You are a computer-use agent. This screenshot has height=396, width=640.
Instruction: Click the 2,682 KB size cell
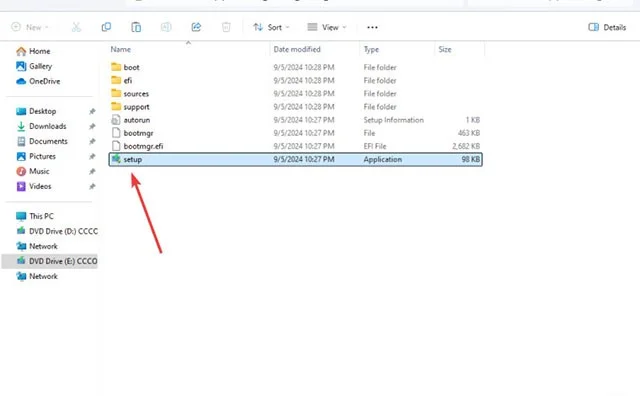466,146
